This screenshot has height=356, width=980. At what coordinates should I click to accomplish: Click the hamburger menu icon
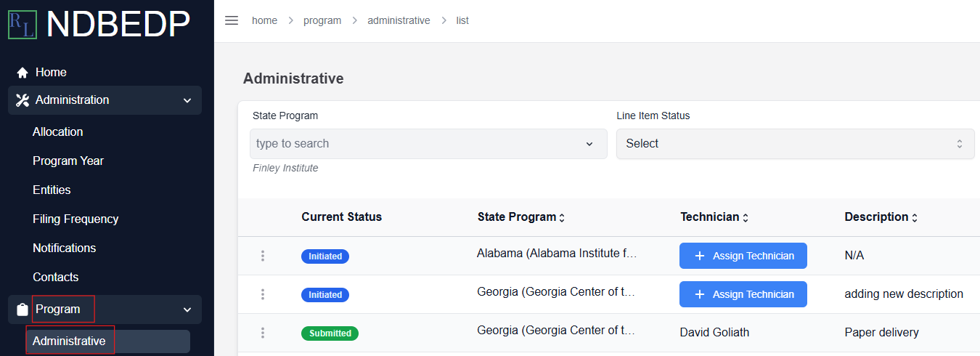pyautogui.click(x=232, y=20)
